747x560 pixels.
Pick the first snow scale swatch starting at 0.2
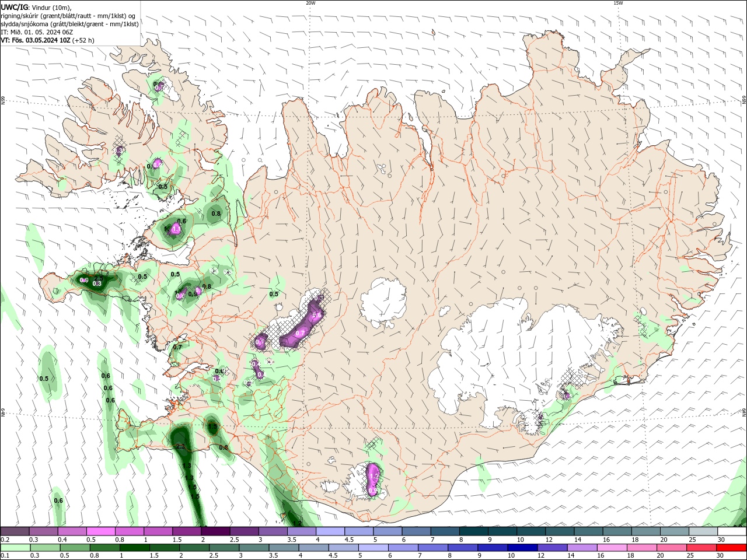[x=15, y=531]
